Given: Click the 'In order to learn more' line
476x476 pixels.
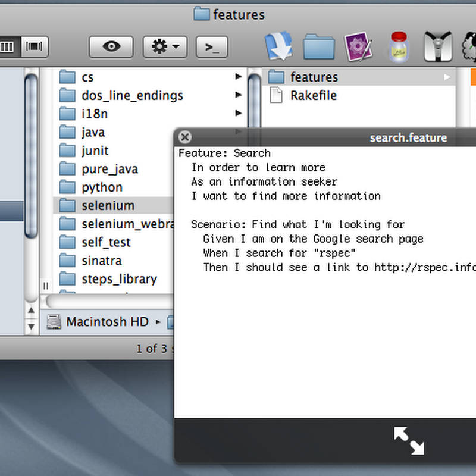Looking at the screenshot, I should click(258, 168).
